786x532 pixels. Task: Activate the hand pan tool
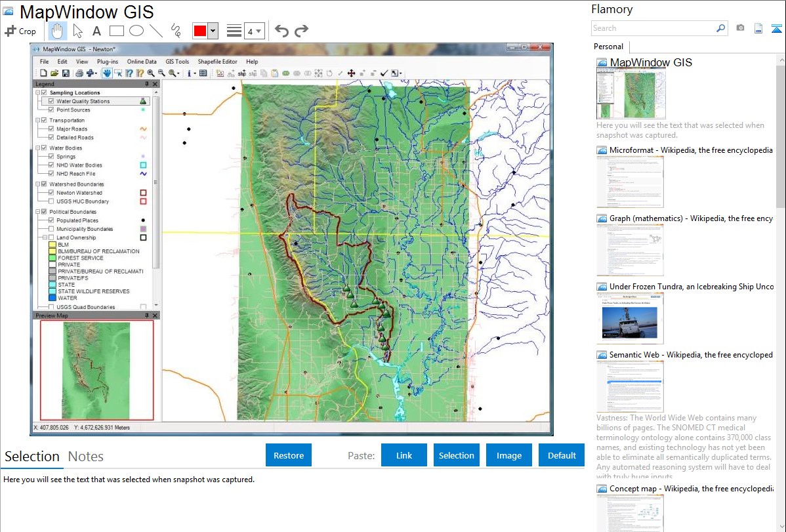pyautogui.click(x=58, y=30)
